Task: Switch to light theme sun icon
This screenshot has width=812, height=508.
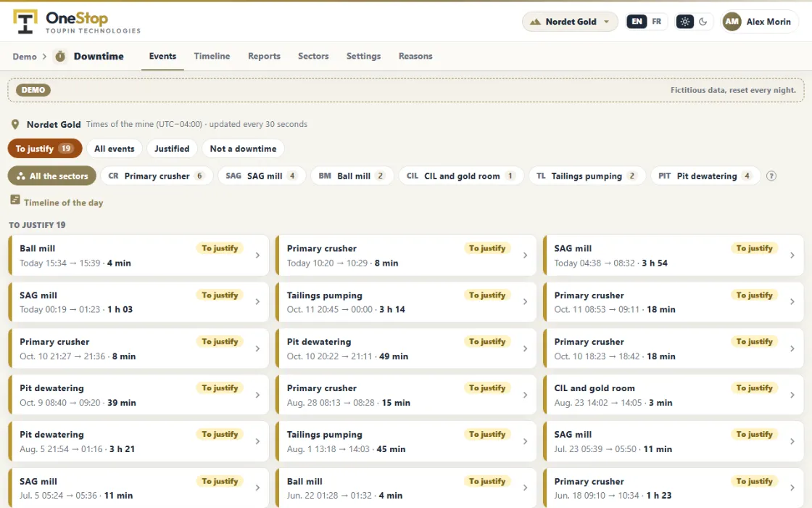Action: click(684, 22)
